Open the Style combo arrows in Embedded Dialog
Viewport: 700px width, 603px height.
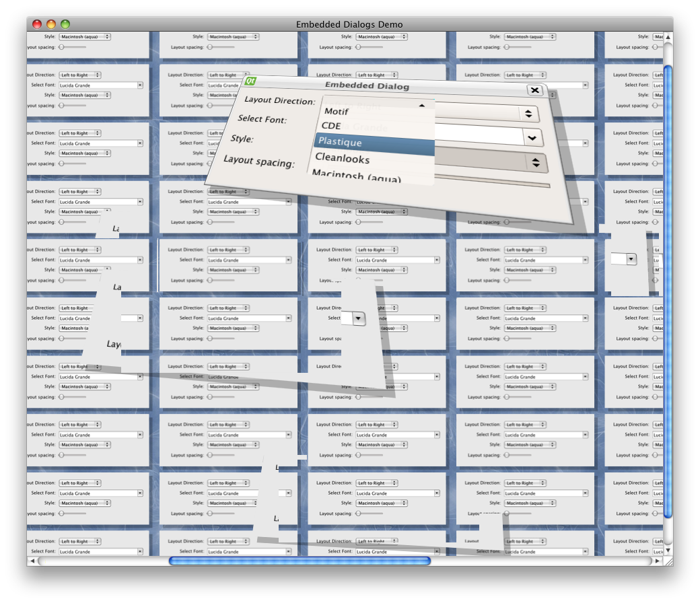point(536,163)
